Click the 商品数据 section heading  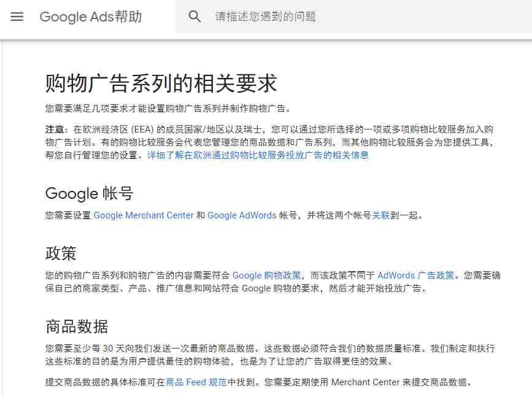77,326
